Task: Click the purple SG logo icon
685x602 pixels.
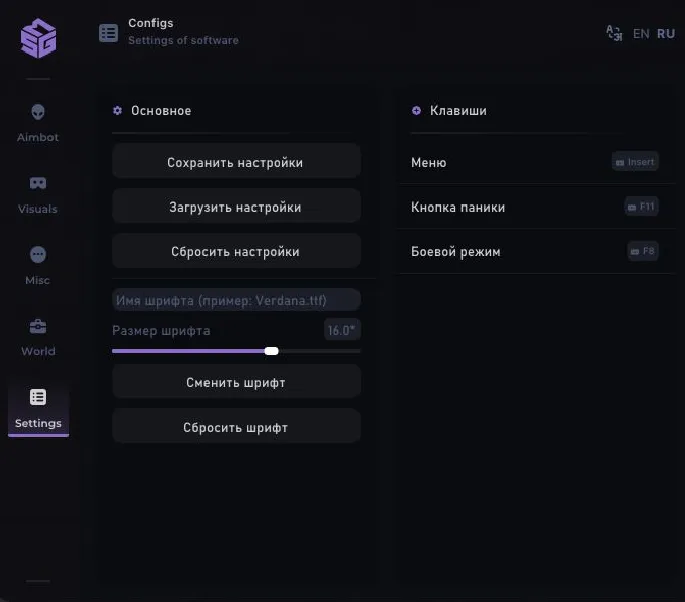Action: coord(38,39)
